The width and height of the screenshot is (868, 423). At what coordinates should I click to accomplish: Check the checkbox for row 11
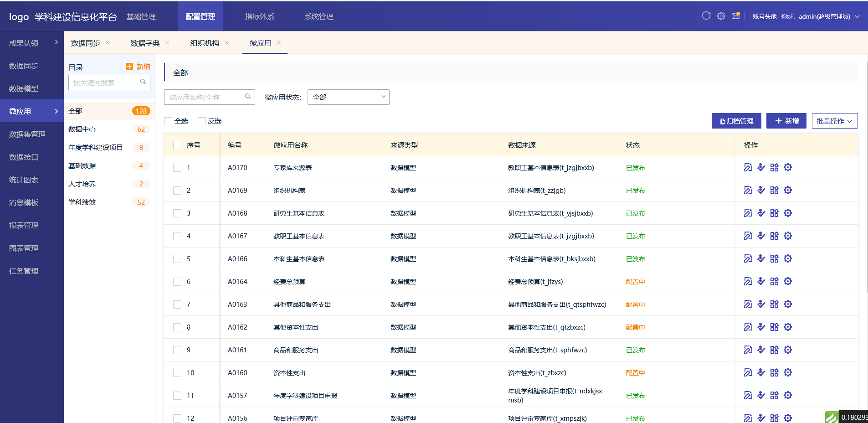pyautogui.click(x=177, y=396)
